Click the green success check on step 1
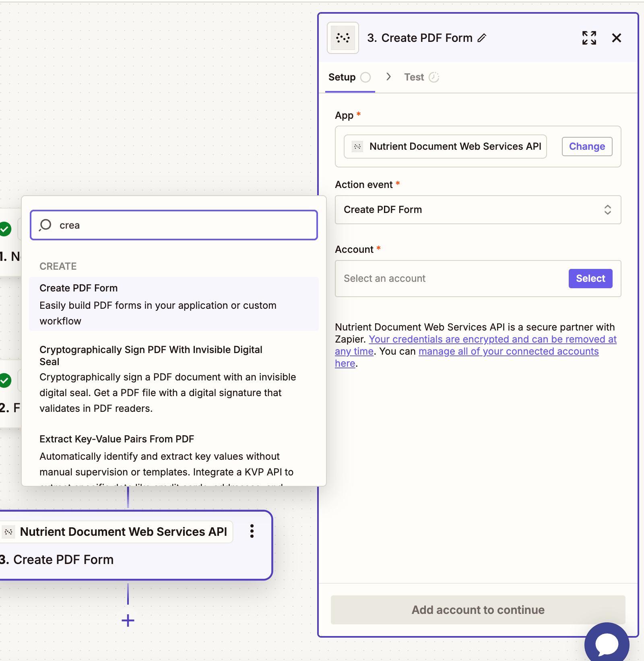Viewport: 644px width, 661px height. [x=5, y=229]
